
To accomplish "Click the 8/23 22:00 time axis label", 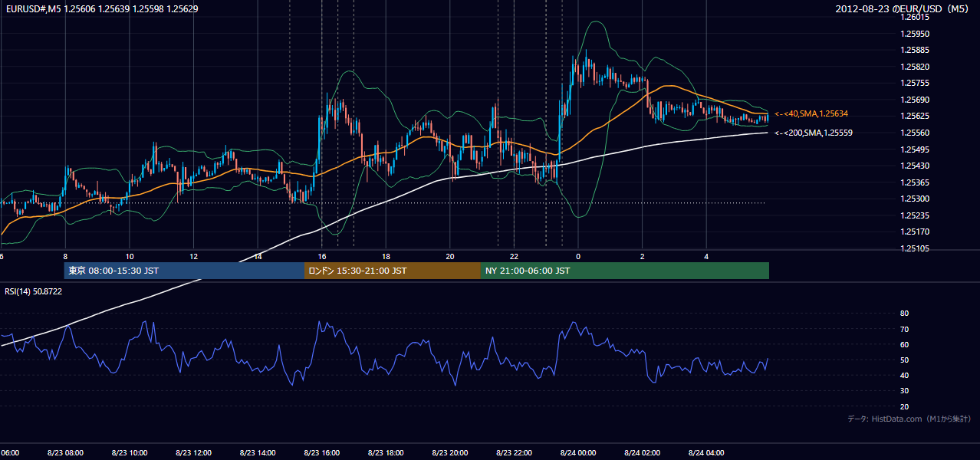I will tap(515, 453).
